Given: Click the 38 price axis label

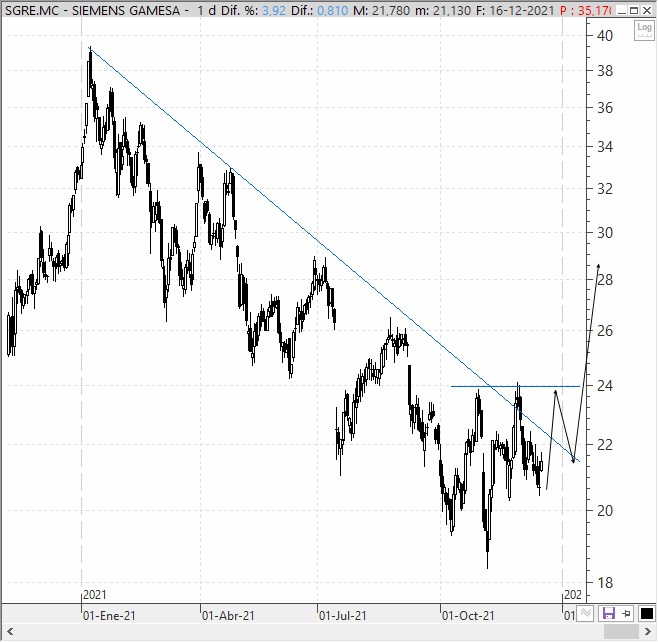Looking at the screenshot, I should pyautogui.click(x=605, y=71).
